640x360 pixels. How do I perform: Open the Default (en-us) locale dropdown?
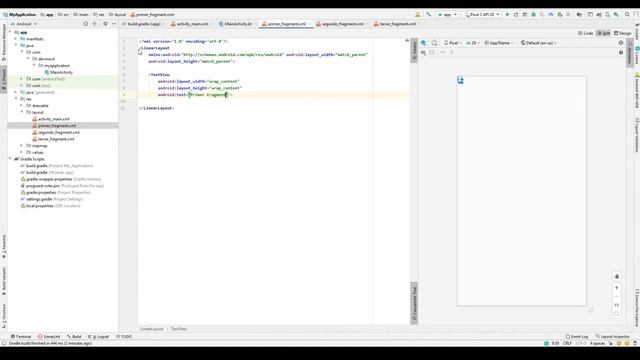pyautogui.click(x=538, y=43)
